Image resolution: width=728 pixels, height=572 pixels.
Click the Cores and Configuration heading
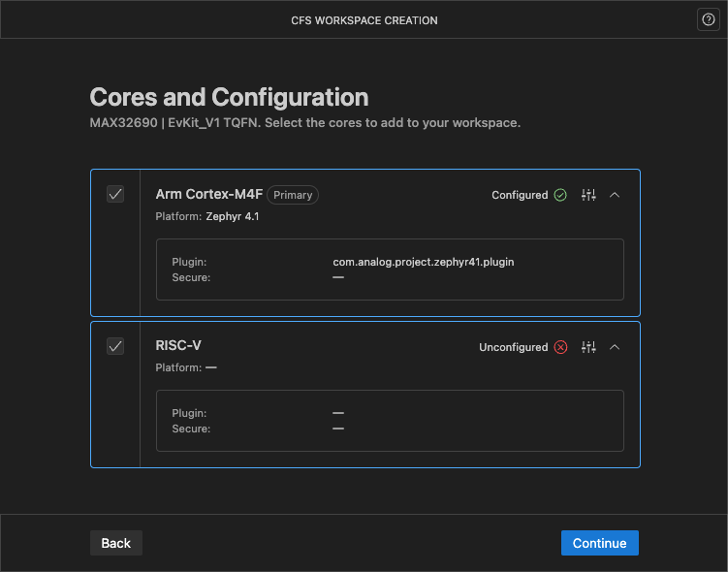(229, 98)
